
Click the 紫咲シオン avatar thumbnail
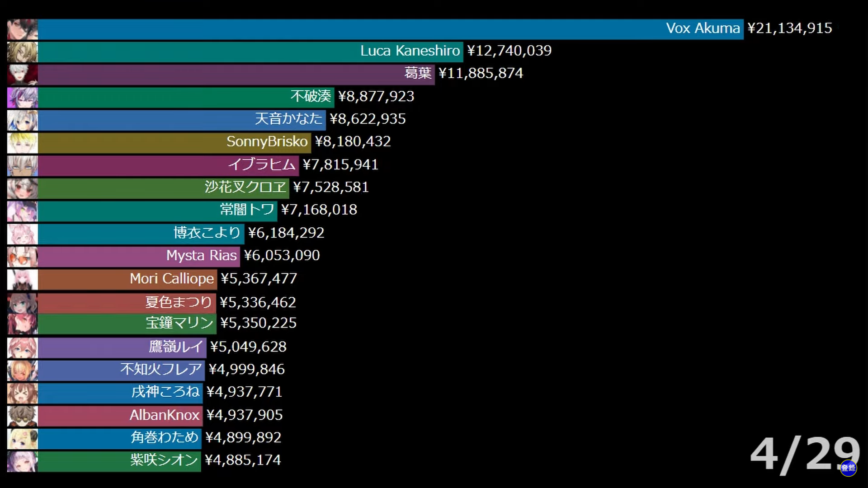point(22,461)
